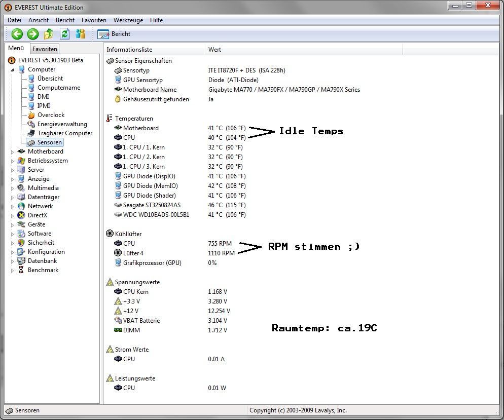Click the Datenbank icon in tree
This screenshot has width=504, height=420.
click(21, 261)
